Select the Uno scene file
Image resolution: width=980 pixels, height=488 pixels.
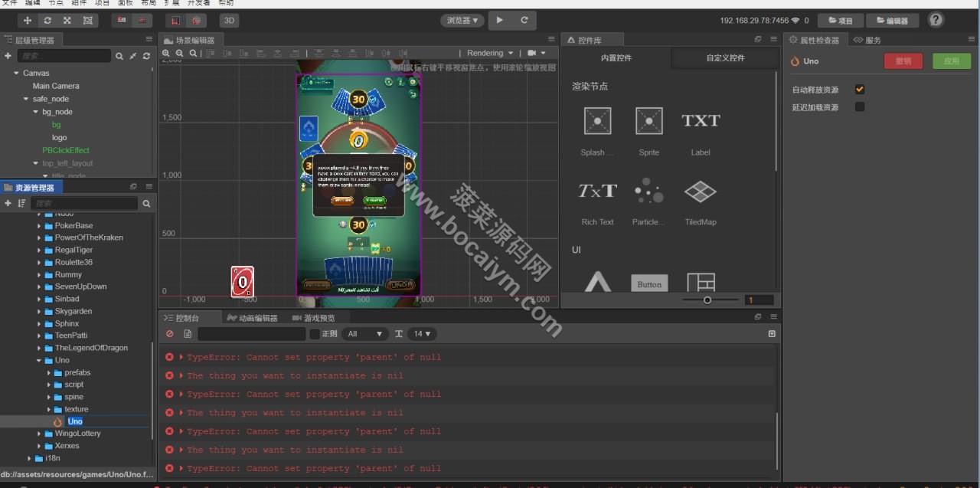tap(75, 421)
